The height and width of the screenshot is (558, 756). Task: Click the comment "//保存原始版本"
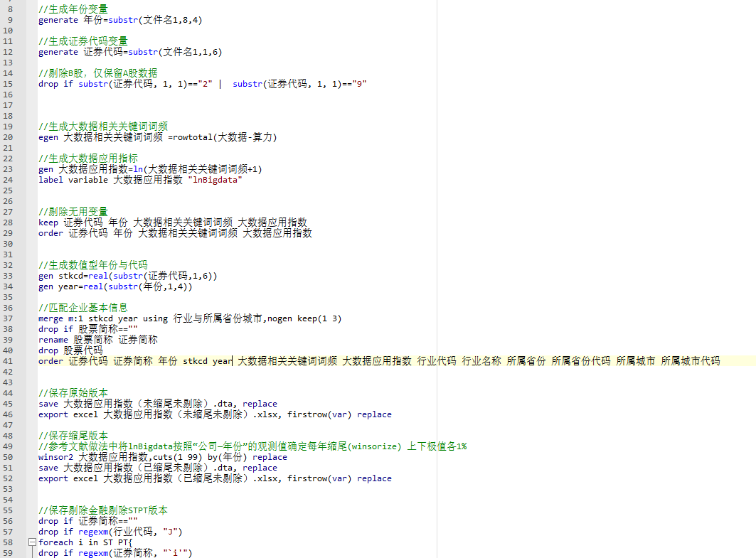tap(73, 393)
